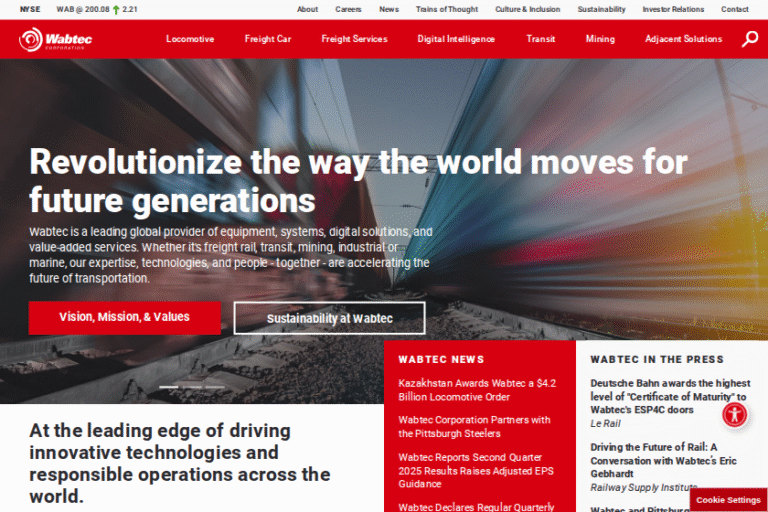This screenshot has width=768, height=512.
Task: Select the first carousel slide indicator
Action: pos(168,387)
